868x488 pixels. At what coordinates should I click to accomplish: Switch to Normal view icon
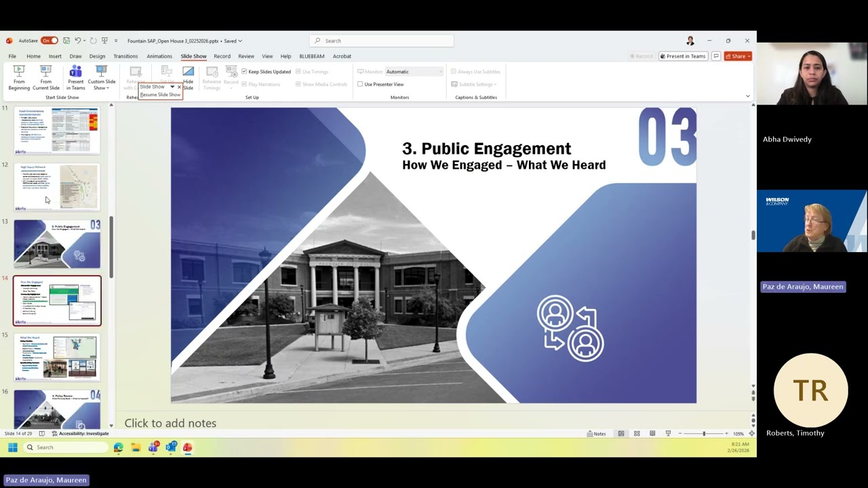pyautogui.click(x=621, y=434)
